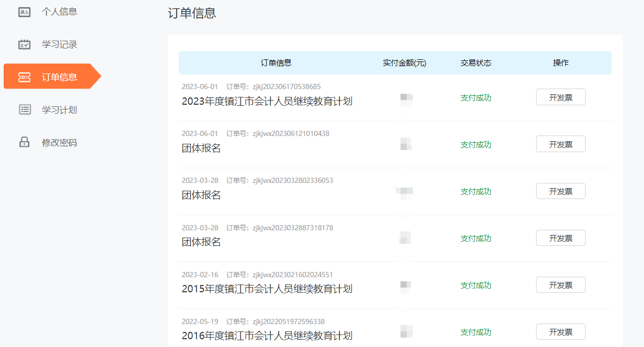Screen dimensions: 644x347
Task: Click the 个人信息 ID card icon
Action: tap(25, 11)
